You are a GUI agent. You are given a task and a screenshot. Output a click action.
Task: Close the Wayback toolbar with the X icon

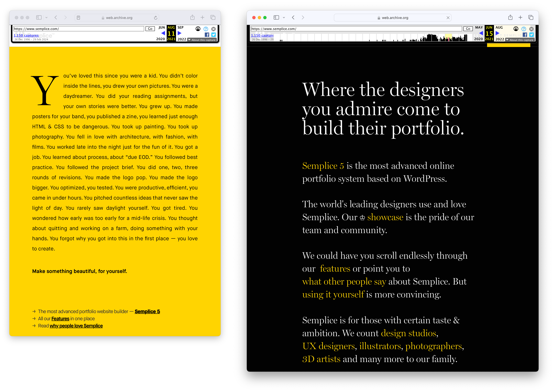pos(213,29)
